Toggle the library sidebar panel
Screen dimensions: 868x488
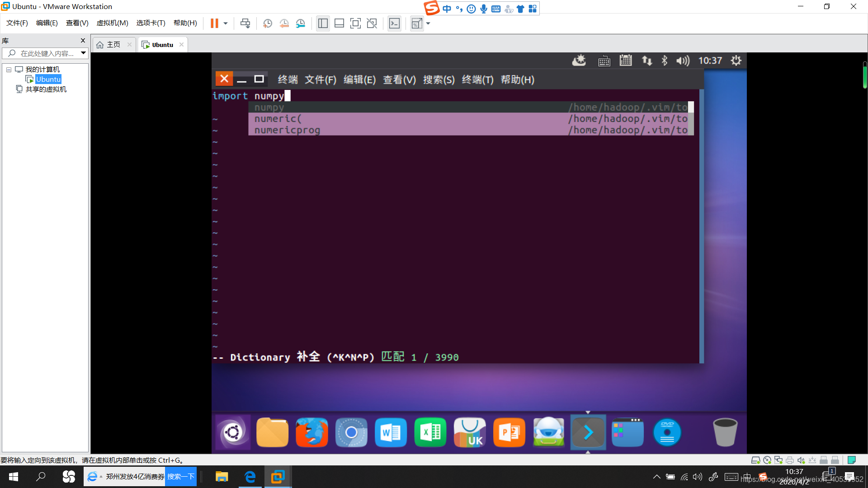323,23
